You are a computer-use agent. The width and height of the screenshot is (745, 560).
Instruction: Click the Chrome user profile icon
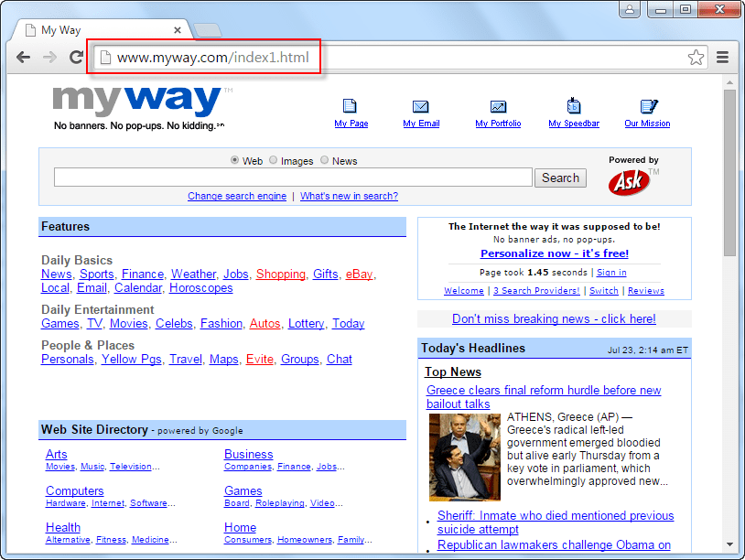(630, 9)
